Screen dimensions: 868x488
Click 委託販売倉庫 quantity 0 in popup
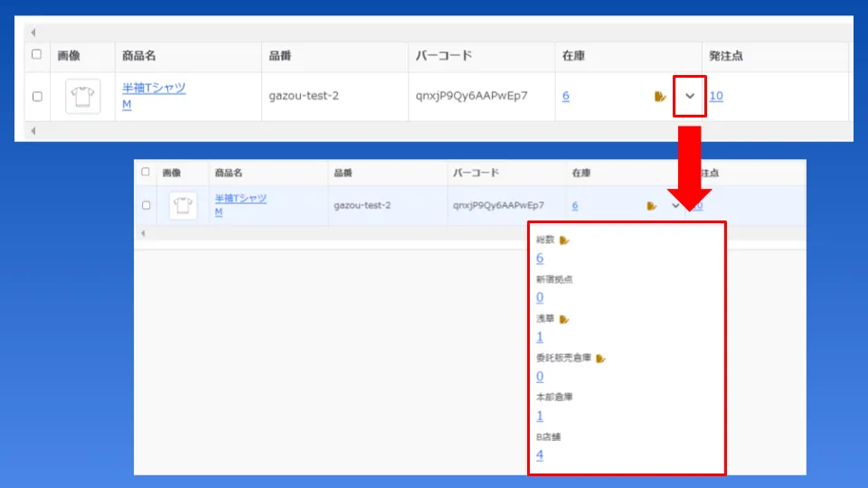[x=540, y=376]
